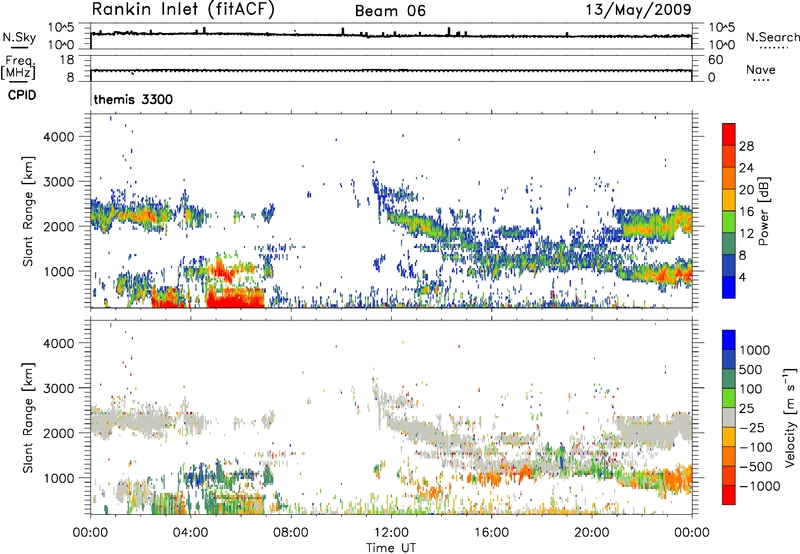Image resolution: width=800 pixels, height=554 pixels.
Task: Click the 'Nave' legend label
Action: coord(761,70)
